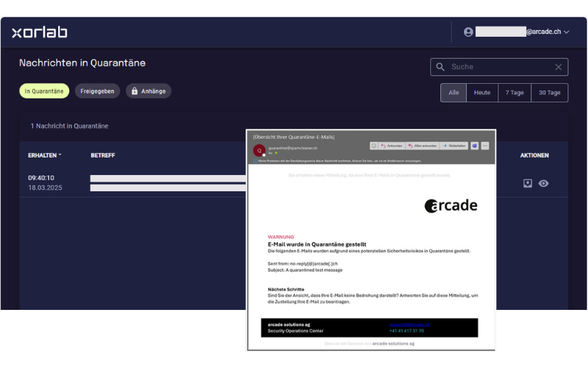Click the email subject 'Übersicht Ihrer Quarantäne-E-Mails'
The width and height of the screenshot is (588, 368).
coord(293,137)
